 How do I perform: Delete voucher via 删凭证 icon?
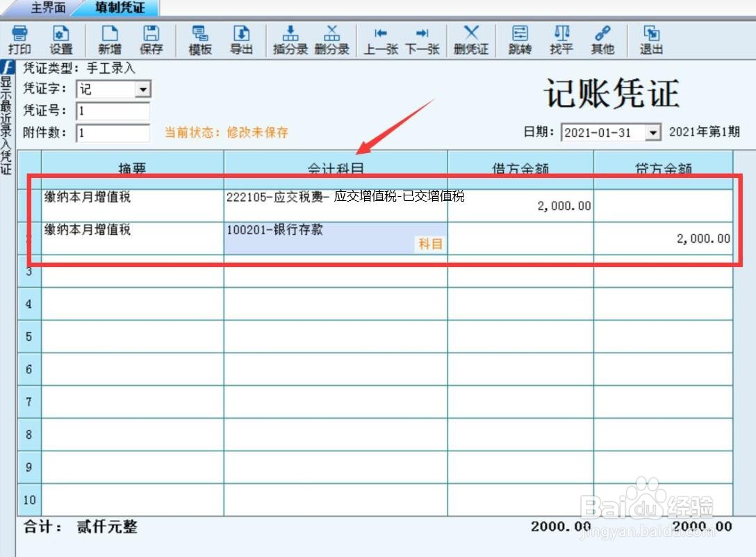click(x=470, y=40)
